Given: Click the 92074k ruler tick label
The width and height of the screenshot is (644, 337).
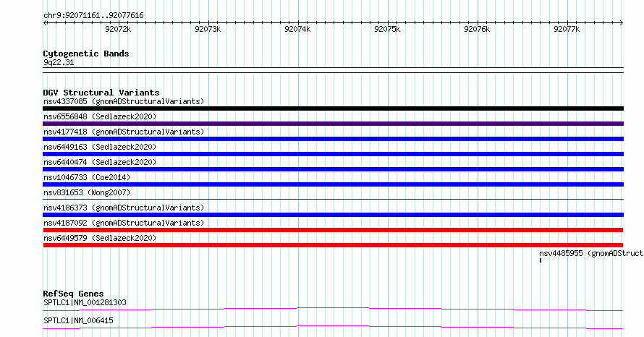Looking at the screenshot, I should coord(297,29).
